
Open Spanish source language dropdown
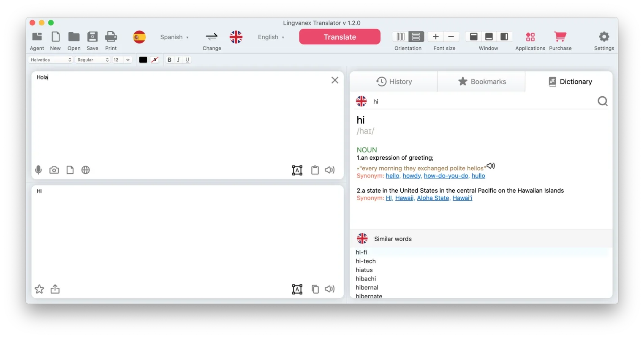pyautogui.click(x=174, y=37)
